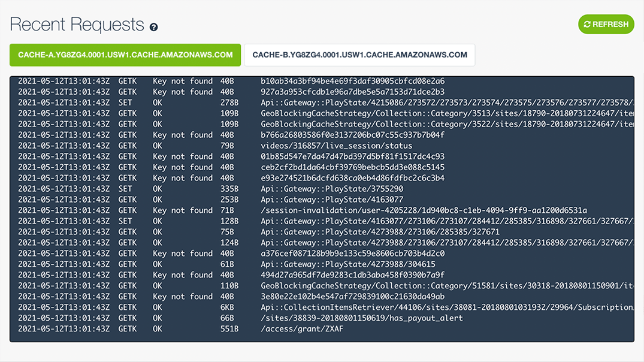Open the help tooltip beside Recent Requests

click(x=155, y=26)
